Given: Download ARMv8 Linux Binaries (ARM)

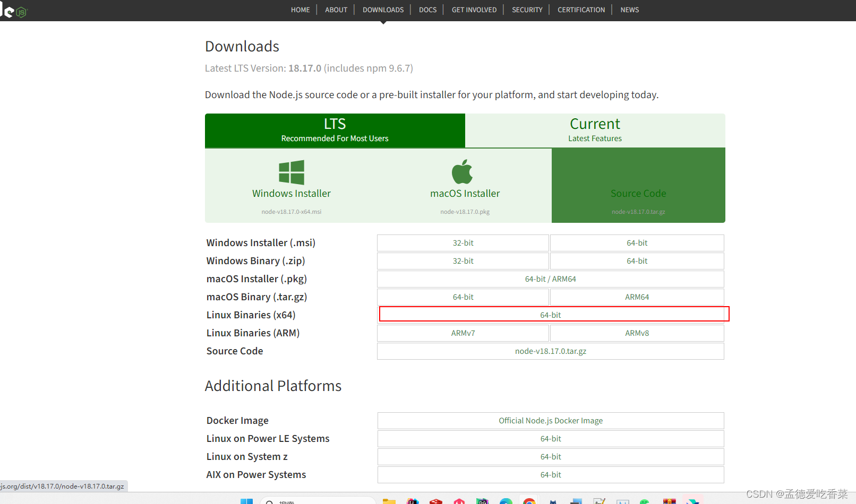Looking at the screenshot, I should [637, 333].
